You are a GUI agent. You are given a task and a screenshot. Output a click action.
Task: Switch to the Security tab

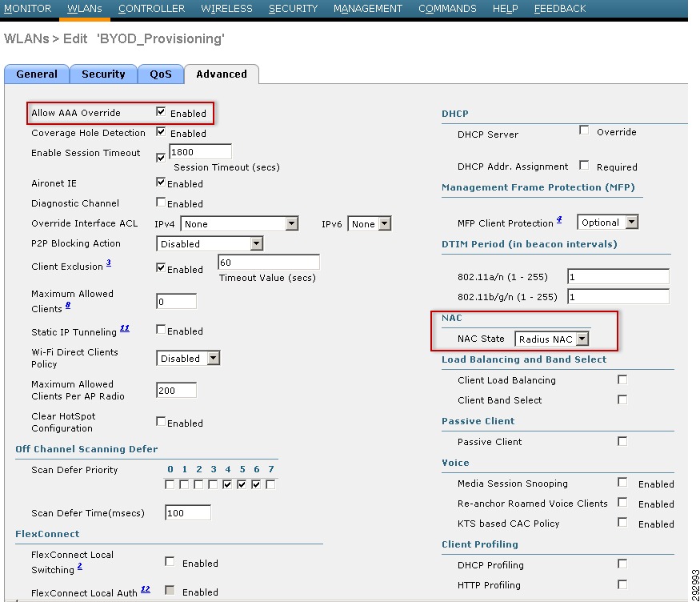[x=103, y=74]
